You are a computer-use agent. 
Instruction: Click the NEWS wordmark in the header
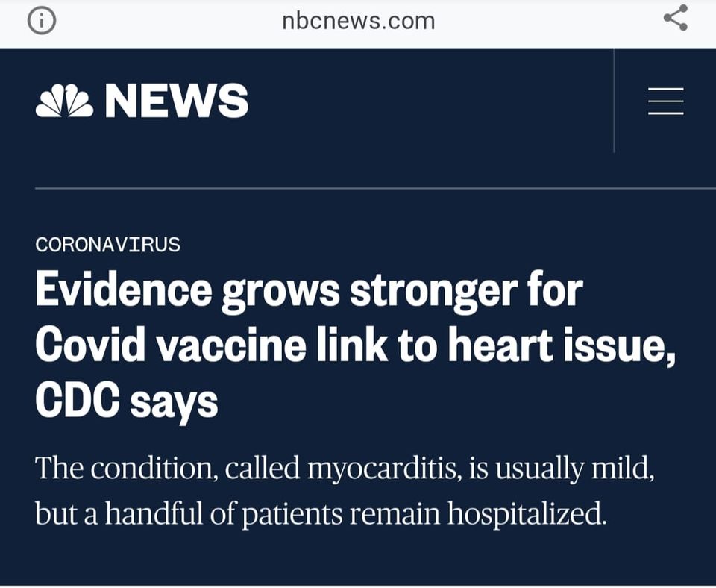[177, 101]
